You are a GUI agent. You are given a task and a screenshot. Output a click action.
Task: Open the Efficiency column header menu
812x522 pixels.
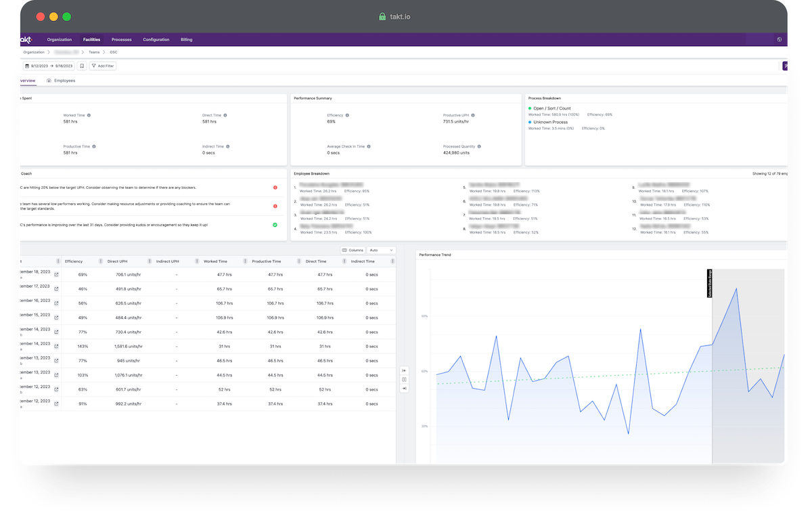tap(101, 261)
